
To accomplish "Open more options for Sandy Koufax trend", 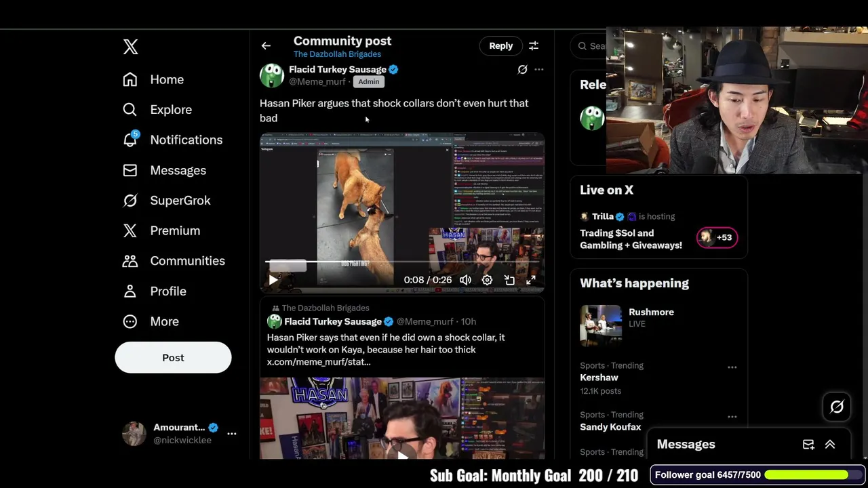I will (x=732, y=417).
